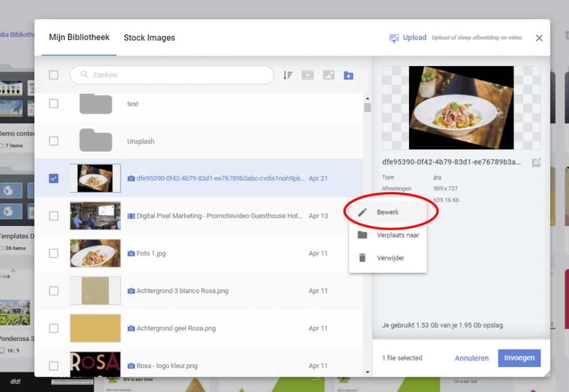
Task: Click the new folder icon
Action: [348, 76]
